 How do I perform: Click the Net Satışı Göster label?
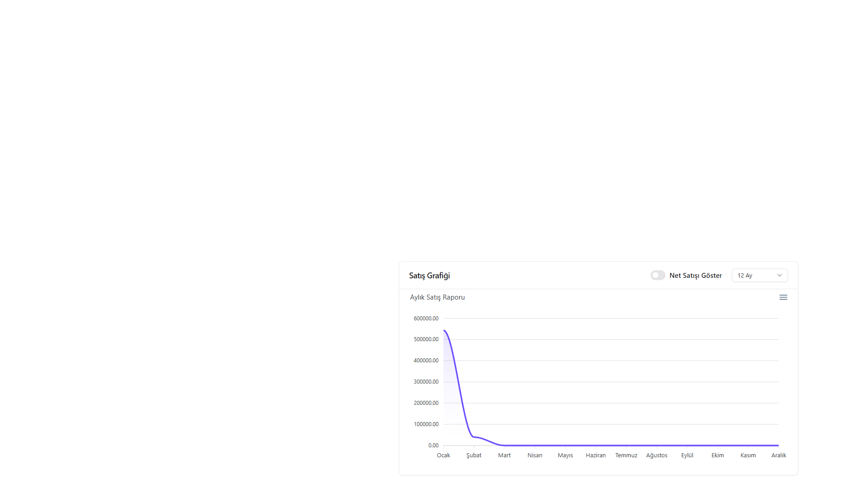[x=695, y=275]
